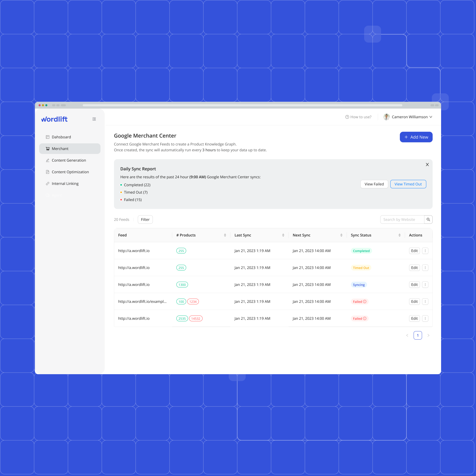The height and width of the screenshot is (476, 476).
Task: Toggle sort on the Last Sync column
Action: [283, 235]
